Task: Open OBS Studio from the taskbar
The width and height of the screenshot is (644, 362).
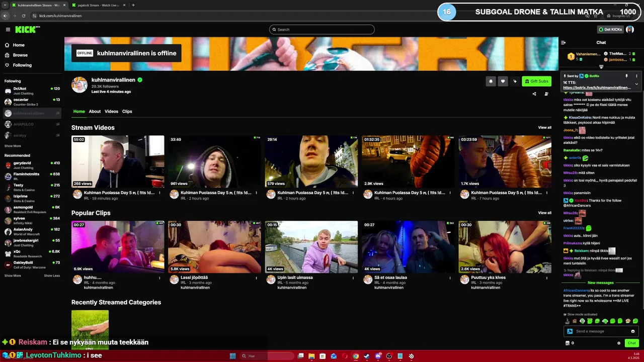Action: 389,356
